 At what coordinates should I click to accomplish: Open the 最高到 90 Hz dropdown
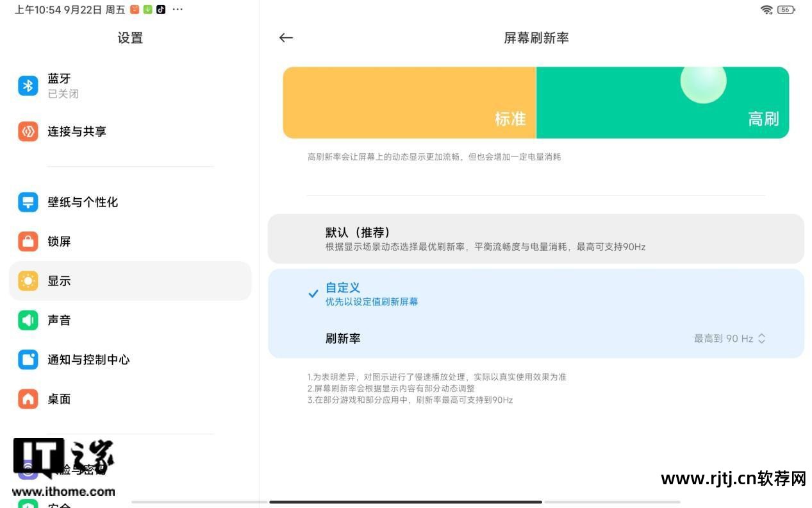coord(730,338)
